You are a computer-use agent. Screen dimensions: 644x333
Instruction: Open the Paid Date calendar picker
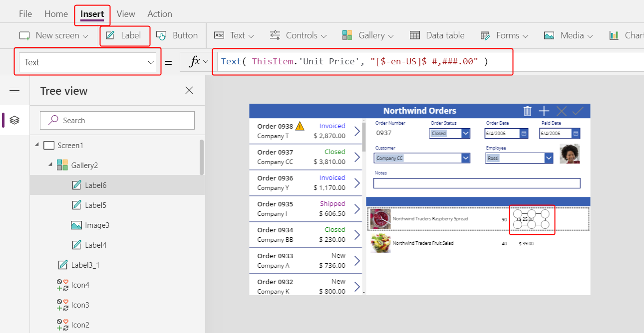pyautogui.click(x=576, y=134)
